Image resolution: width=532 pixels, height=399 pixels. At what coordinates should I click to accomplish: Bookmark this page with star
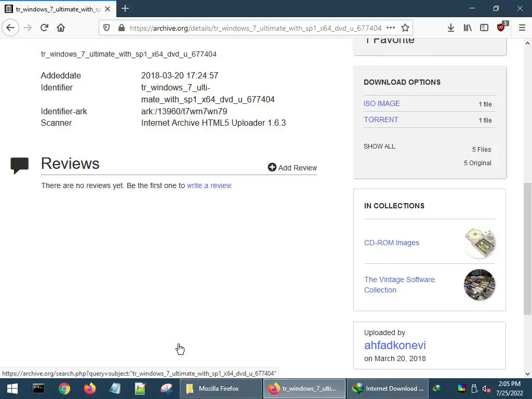tap(405, 28)
